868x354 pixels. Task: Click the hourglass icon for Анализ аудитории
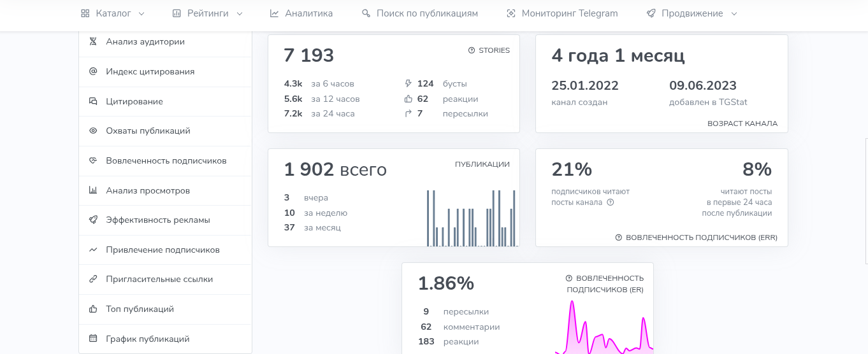click(93, 42)
